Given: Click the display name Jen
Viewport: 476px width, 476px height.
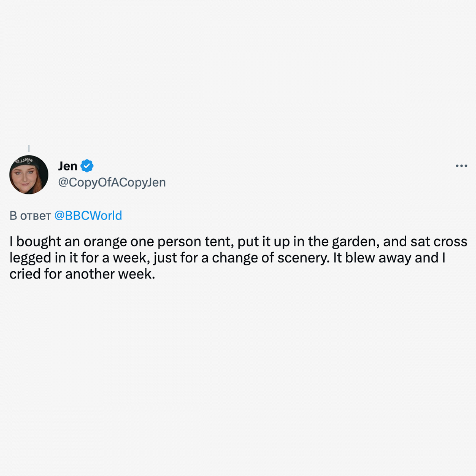Looking at the screenshot, I should 68,166.
